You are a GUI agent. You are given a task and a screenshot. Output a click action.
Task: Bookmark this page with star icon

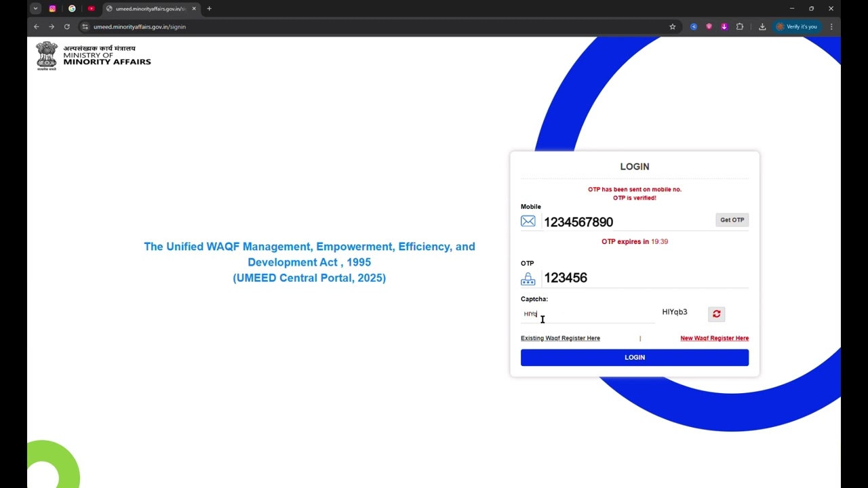click(x=673, y=26)
